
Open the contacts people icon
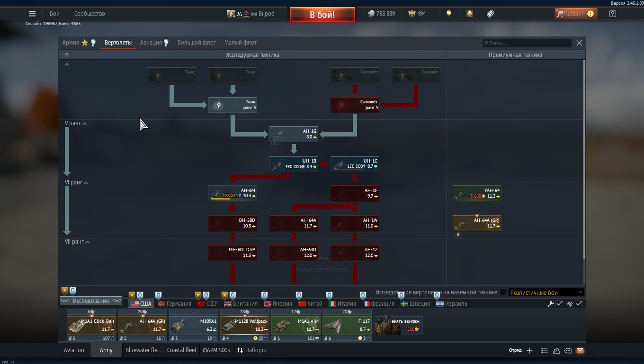click(x=556, y=351)
